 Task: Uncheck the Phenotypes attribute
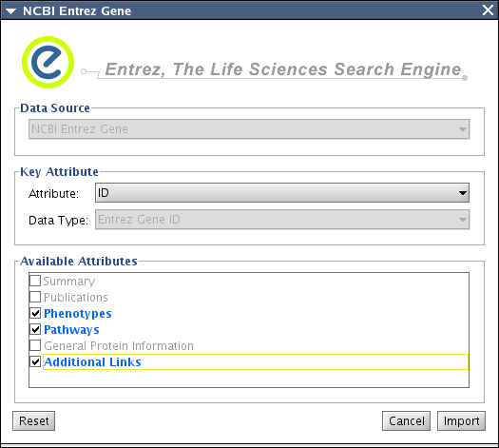(x=35, y=313)
